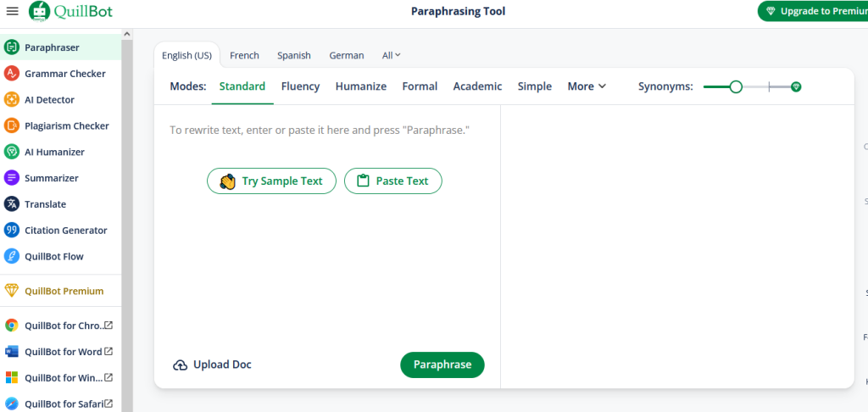Click the Paraphraser sidebar icon

12,47
